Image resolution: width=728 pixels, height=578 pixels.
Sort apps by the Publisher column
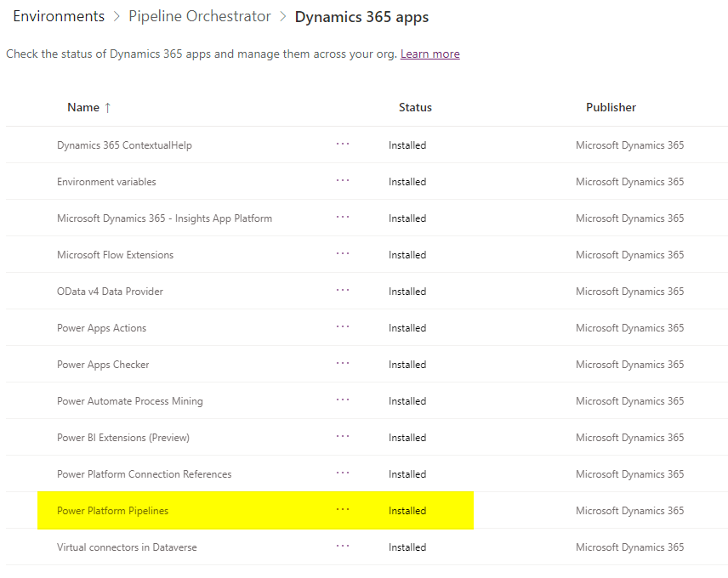(x=611, y=107)
